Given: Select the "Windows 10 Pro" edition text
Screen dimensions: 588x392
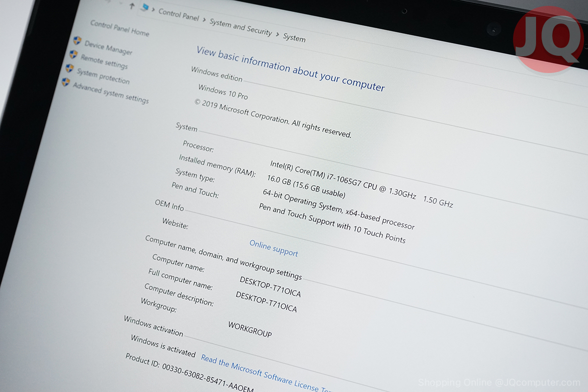Looking at the screenshot, I should [223, 92].
